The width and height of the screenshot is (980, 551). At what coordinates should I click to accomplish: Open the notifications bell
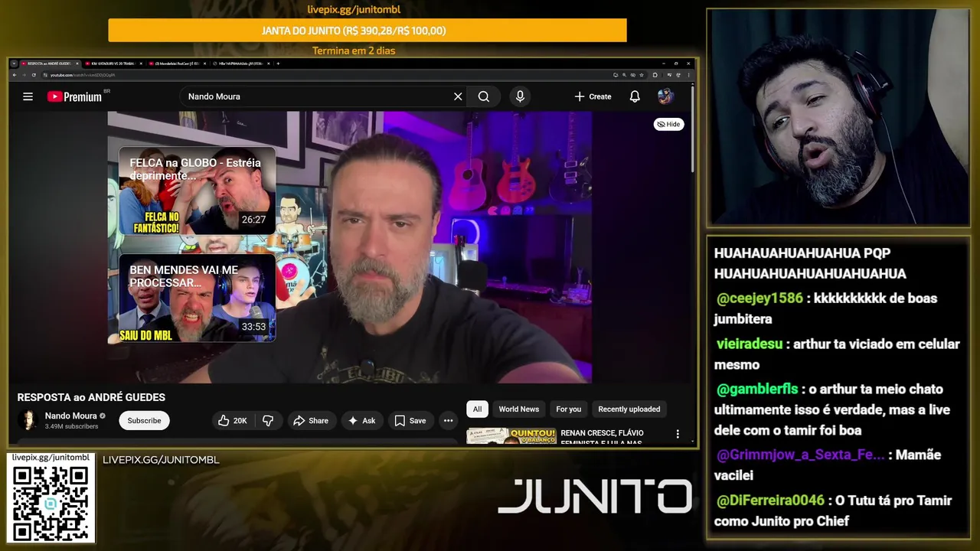635,96
